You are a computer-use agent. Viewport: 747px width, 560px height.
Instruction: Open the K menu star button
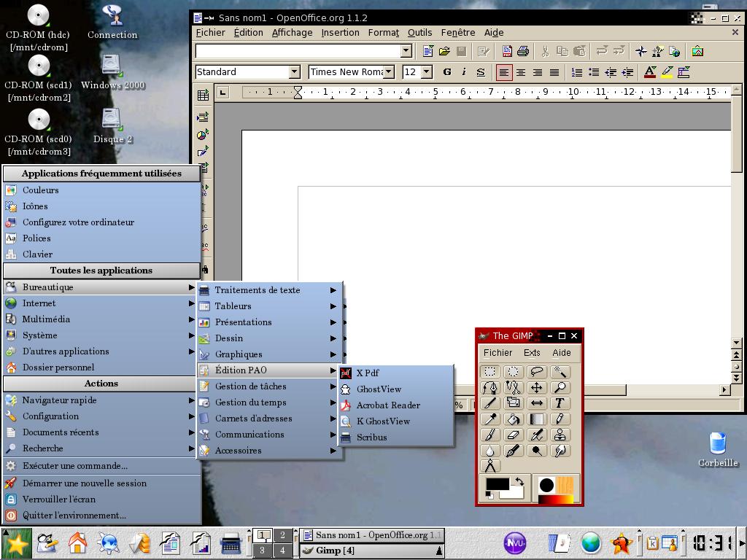tap(16, 544)
